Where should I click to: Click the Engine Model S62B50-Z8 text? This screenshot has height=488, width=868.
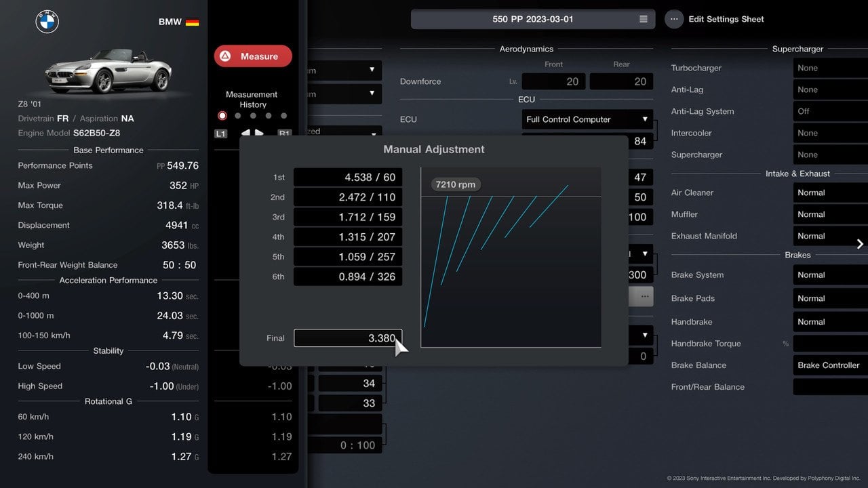(x=96, y=134)
